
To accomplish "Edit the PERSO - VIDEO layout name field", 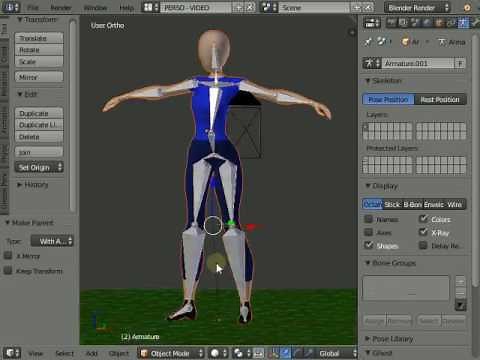I will pos(196,7).
